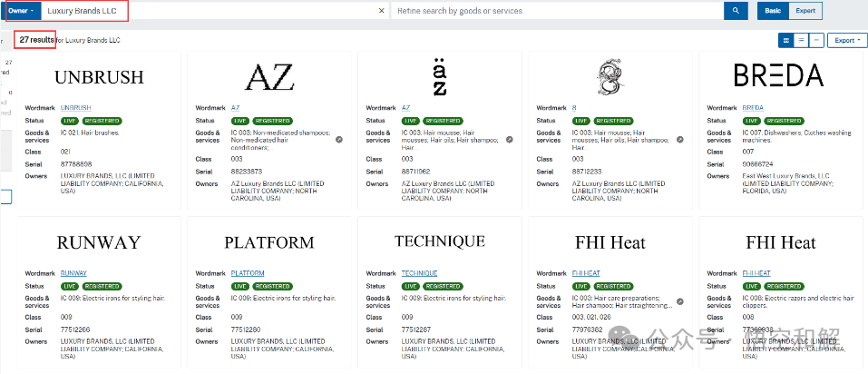Click the magnifying glass search button
Viewport: 868px width, 374px height.
pyautogui.click(x=736, y=11)
